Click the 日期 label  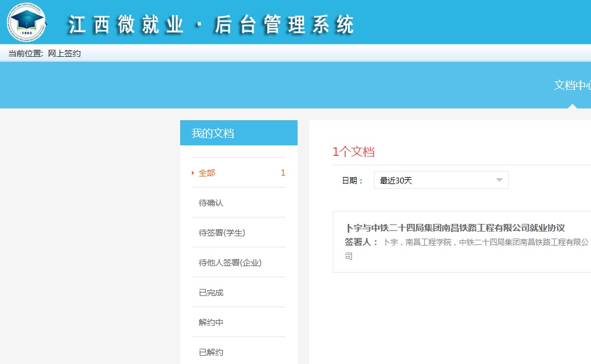coord(352,181)
